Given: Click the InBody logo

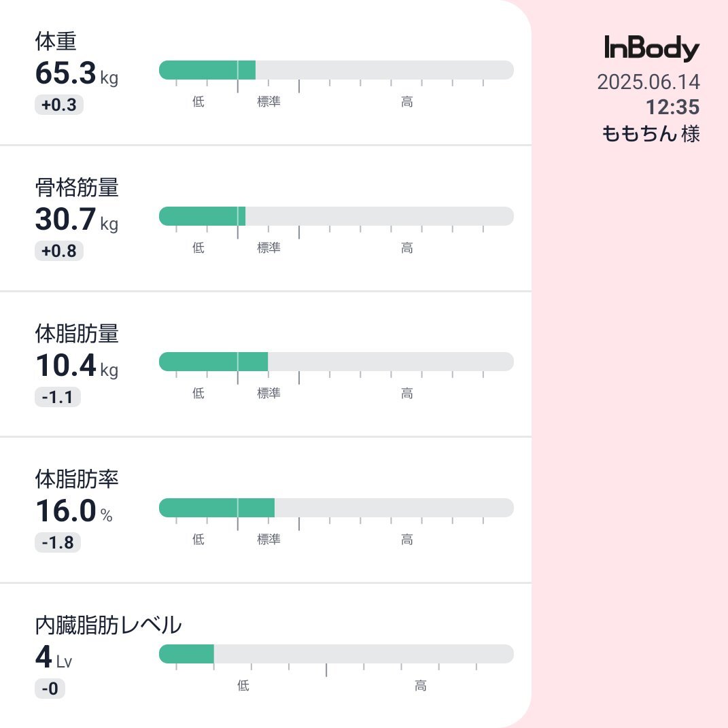Looking at the screenshot, I should tap(651, 48).
